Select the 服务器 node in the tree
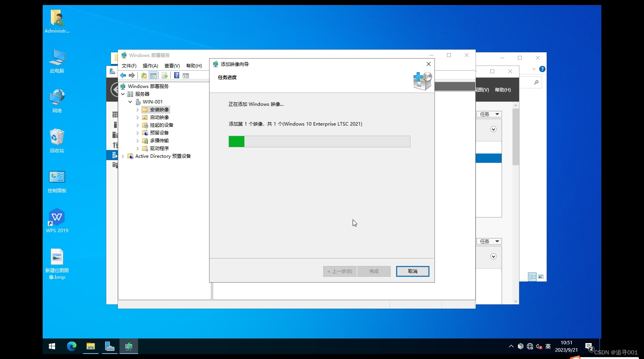644x359 pixels. point(142,94)
